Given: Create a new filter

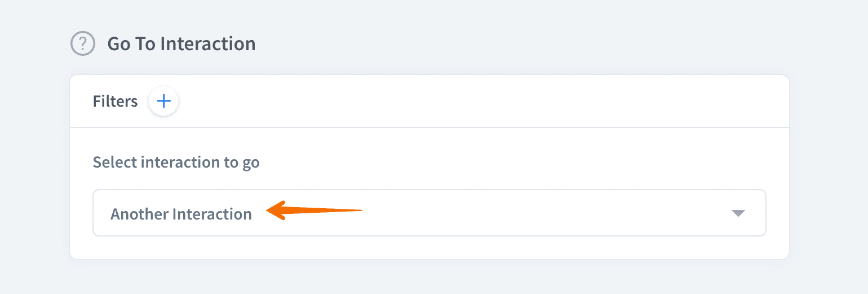Looking at the screenshot, I should click(x=163, y=102).
